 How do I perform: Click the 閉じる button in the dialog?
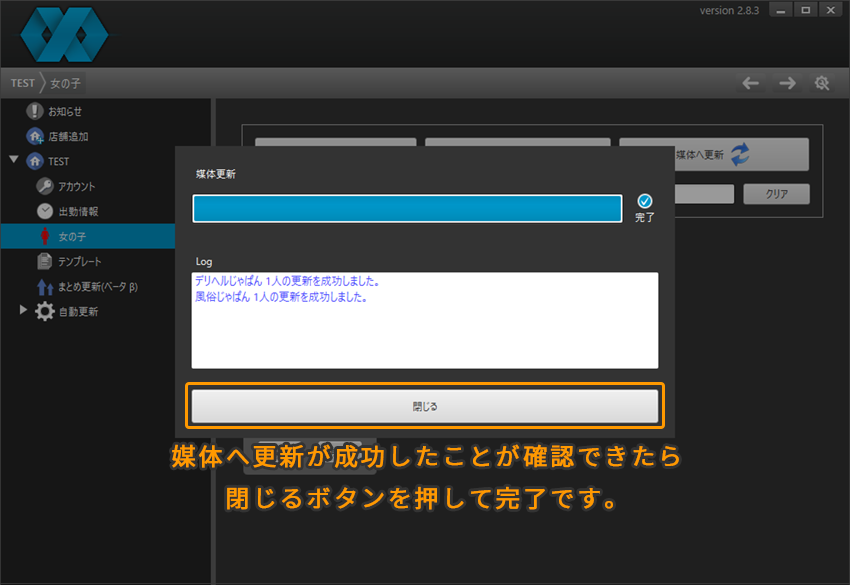pyautogui.click(x=424, y=406)
